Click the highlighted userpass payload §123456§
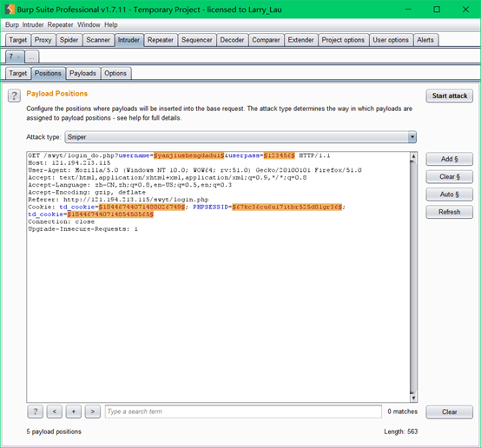481x448 pixels. click(x=280, y=155)
